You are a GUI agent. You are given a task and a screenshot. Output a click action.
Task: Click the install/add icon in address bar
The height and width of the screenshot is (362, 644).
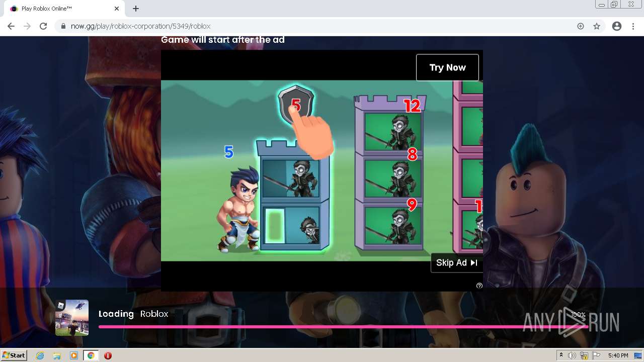point(581,26)
